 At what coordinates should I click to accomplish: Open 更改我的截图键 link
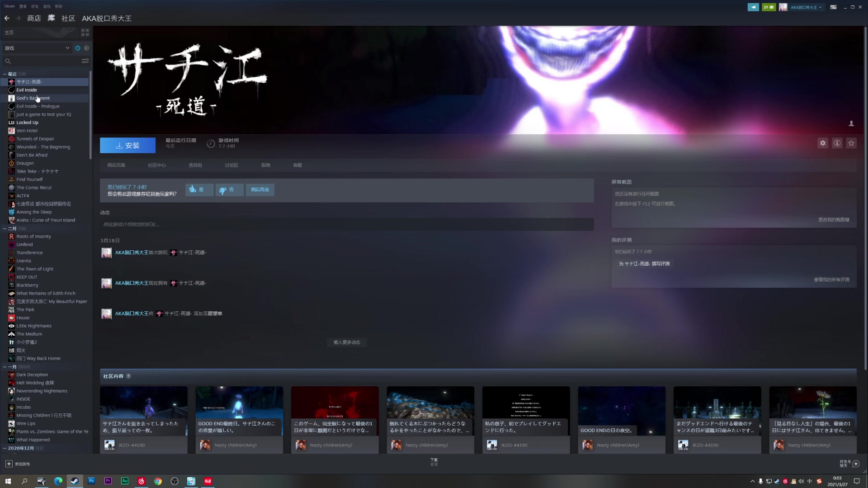pyautogui.click(x=834, y=220)
